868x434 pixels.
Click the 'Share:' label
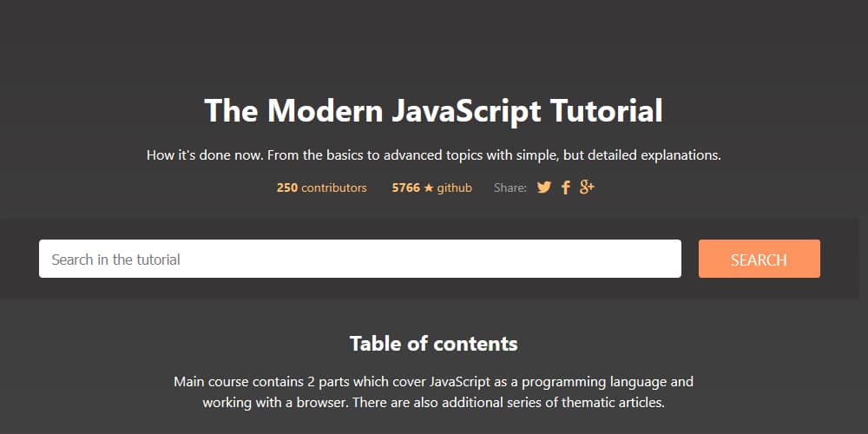510,187
